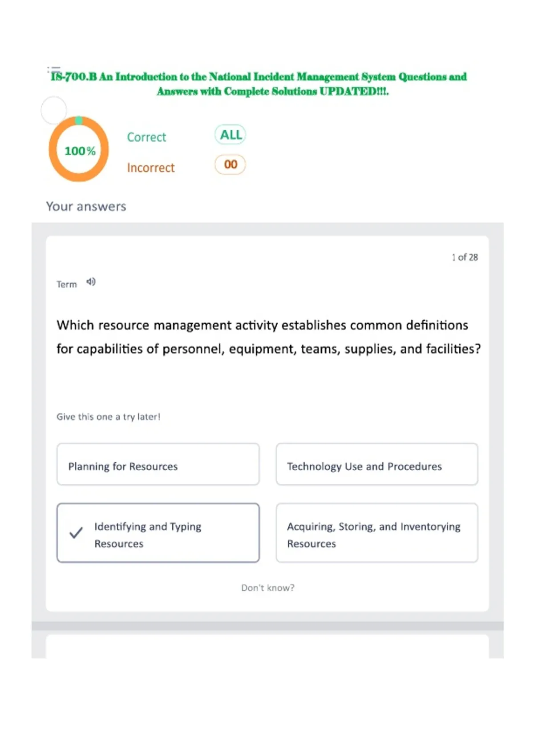This screenshot has height=756, width=534.
Task: Select the 100% score donut chart
Action: coord(79,149)
